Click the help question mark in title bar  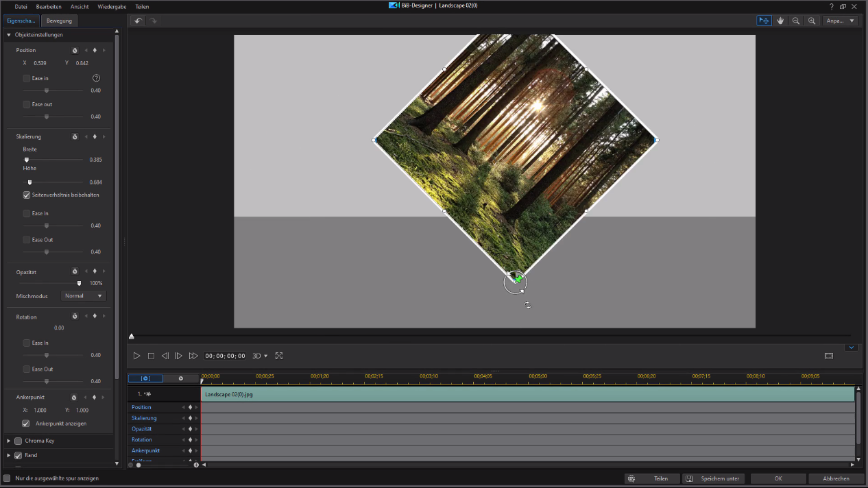[831, 6]
